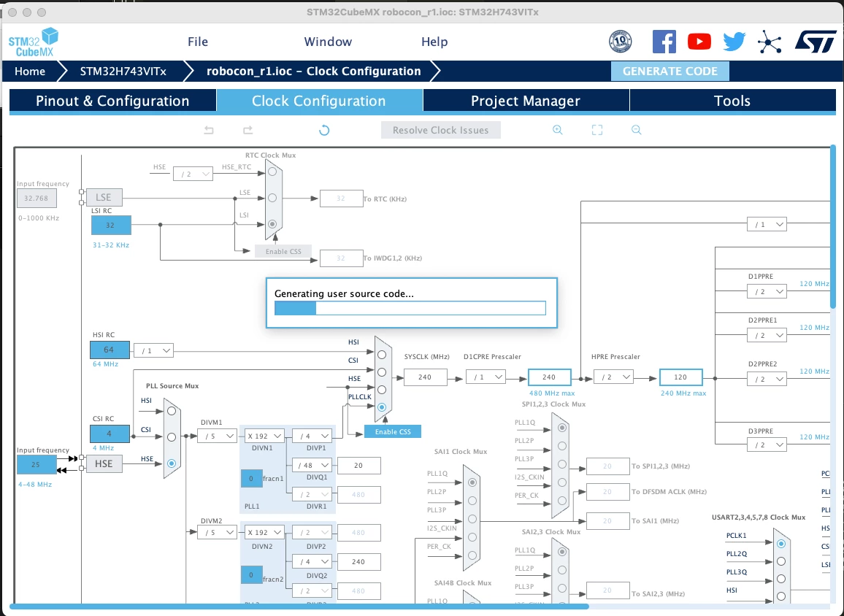The height and width of the screenshot is (616, 844).
Task: Open the Twitter bird icon
Action: coord(734,42)
